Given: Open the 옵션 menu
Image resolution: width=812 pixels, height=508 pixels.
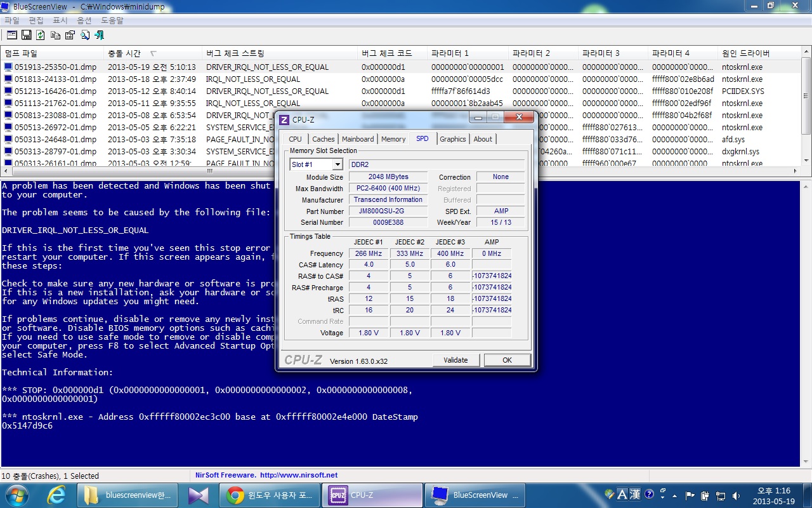Looking at the screenshot, I should pos(84,20).
